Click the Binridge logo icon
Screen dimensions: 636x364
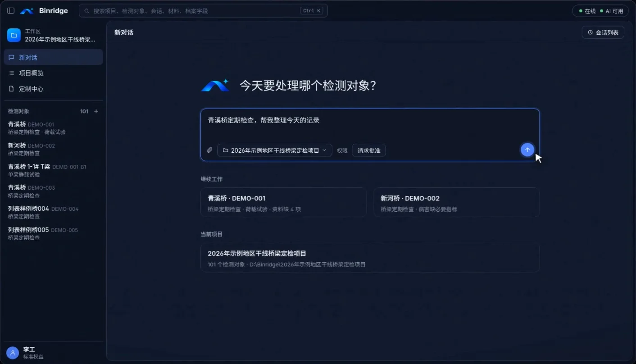[x=27, y=11]
